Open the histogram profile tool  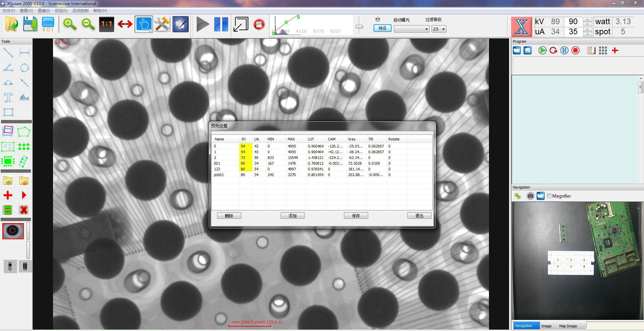(24, 97)
